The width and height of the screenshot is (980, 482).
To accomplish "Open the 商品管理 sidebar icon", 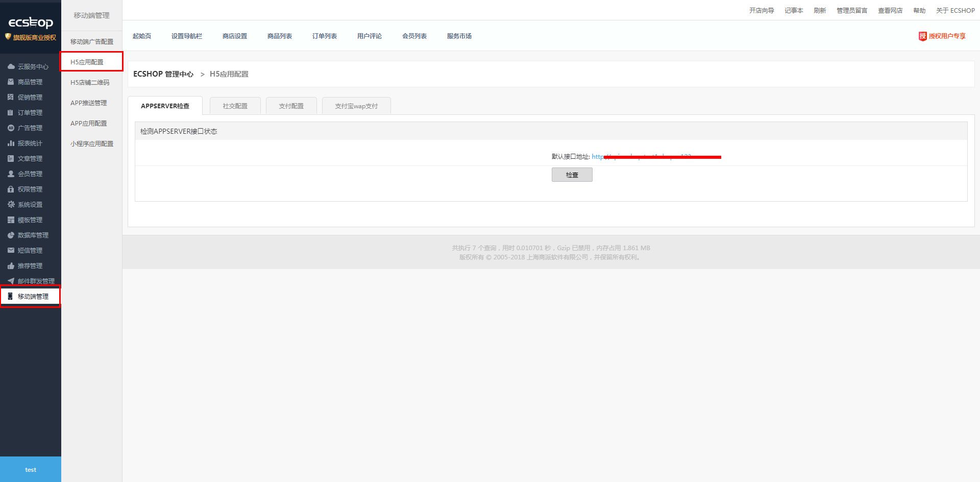I will (10, 82).
